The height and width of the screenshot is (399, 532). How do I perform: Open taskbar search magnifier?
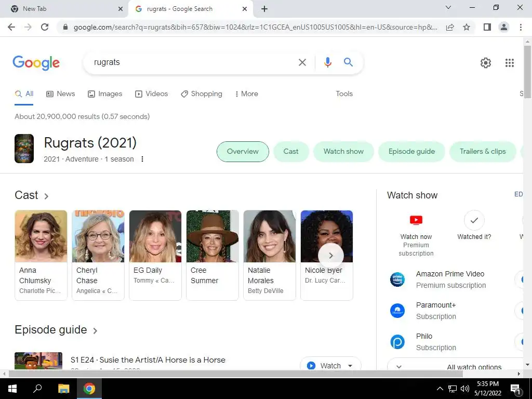[37, 388]
